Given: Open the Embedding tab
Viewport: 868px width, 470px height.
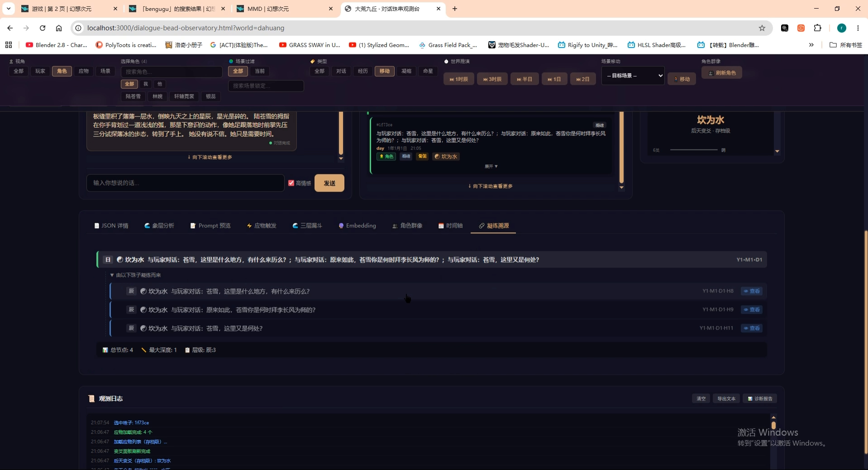Looking at the screenshot, I should click(x=358, y=225).
